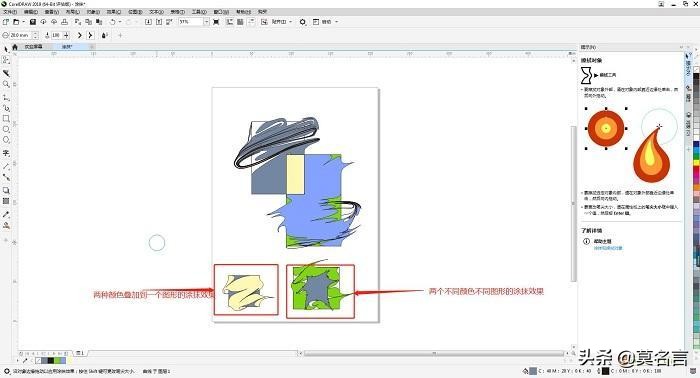Open the Tools menu
The image size is (700, 378).
click(x=199, y=12)
